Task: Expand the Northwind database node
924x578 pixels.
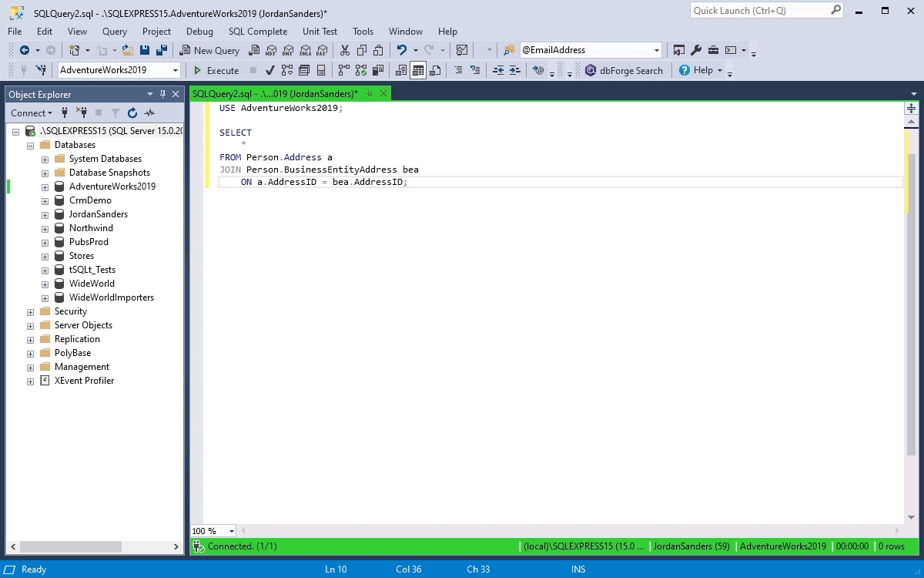Action: tap(45, 228)
